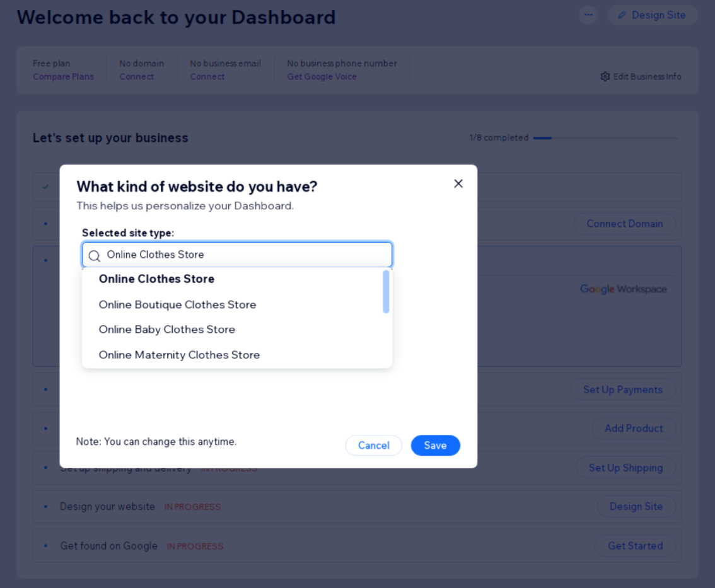The width and height of the screenshot is (715, 588).
Task: Click the Get Google Voice link
Action: (x=322, y=77)
